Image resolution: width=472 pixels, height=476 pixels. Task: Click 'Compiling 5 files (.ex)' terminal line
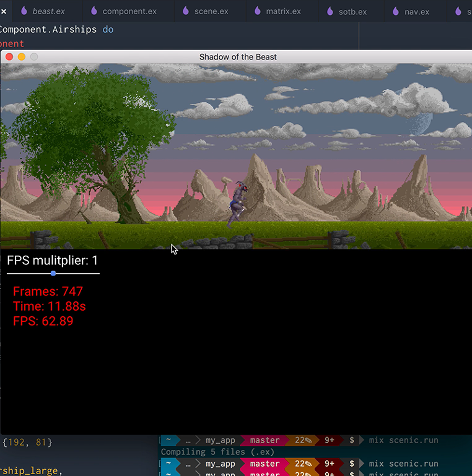pos(217,452)
